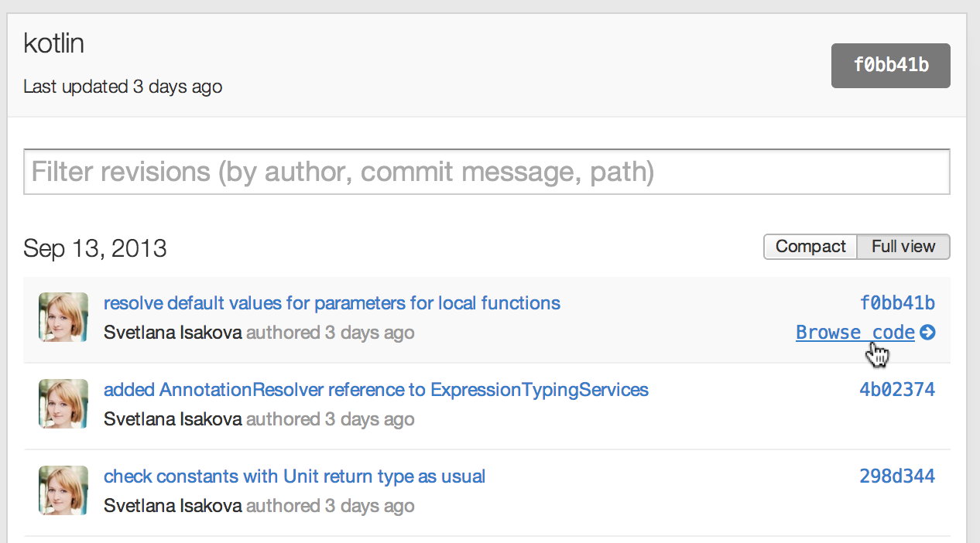Focus the Filter revisions search field

pyautogui.click(x=487, y=172)
